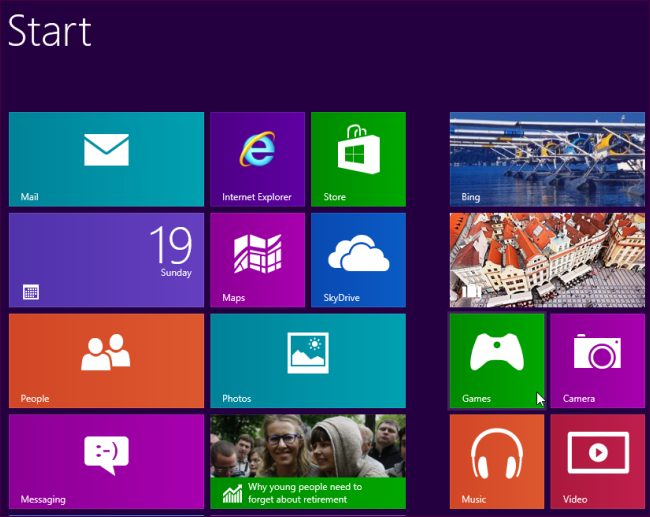Image resolution: width=650 pixels, height=517 pixels.
Task: Open the Camera tile
Action: [598, 361]
